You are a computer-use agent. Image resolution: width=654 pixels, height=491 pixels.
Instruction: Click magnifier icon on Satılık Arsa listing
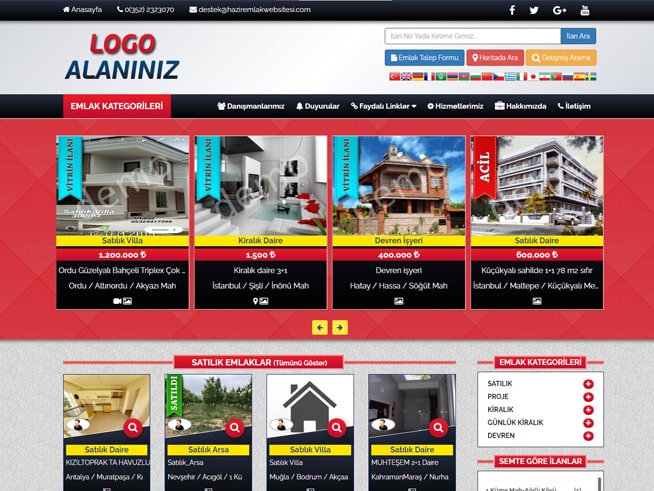click(234, 428)
